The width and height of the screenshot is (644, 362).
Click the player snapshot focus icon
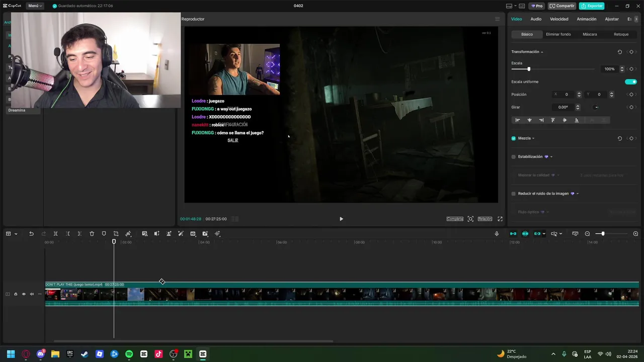[x=470, y=219]
